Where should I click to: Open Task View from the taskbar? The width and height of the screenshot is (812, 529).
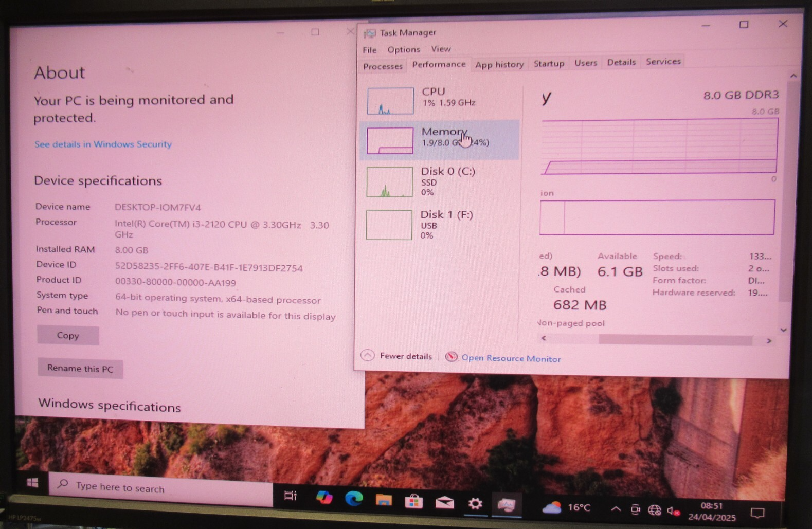click(291, 496)
